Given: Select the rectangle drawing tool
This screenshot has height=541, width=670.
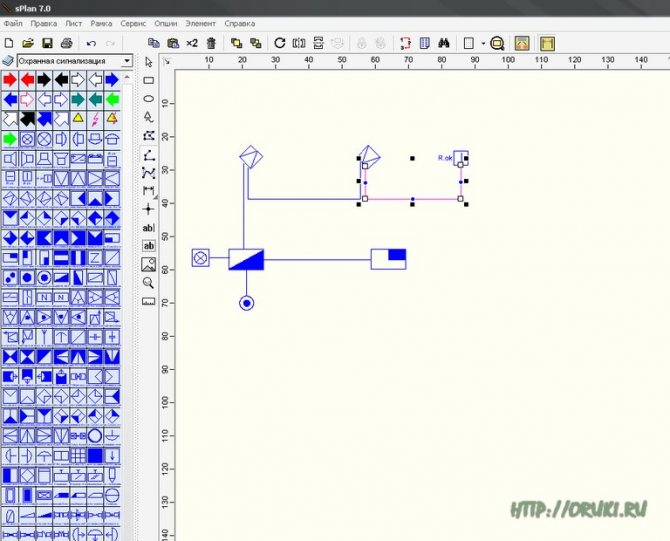Looking at the screenshot, I should point(149,80).
